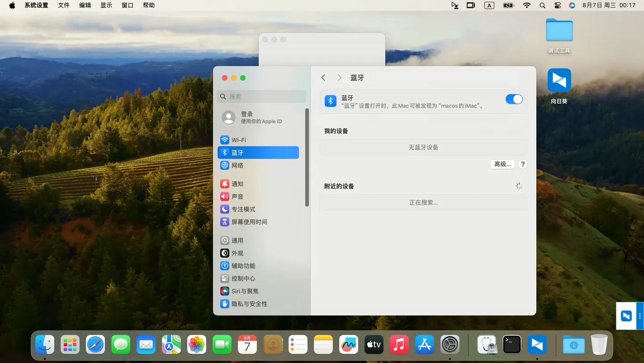Click the question mark help button
Screen dimensions: 644x363
coord(522,164)
